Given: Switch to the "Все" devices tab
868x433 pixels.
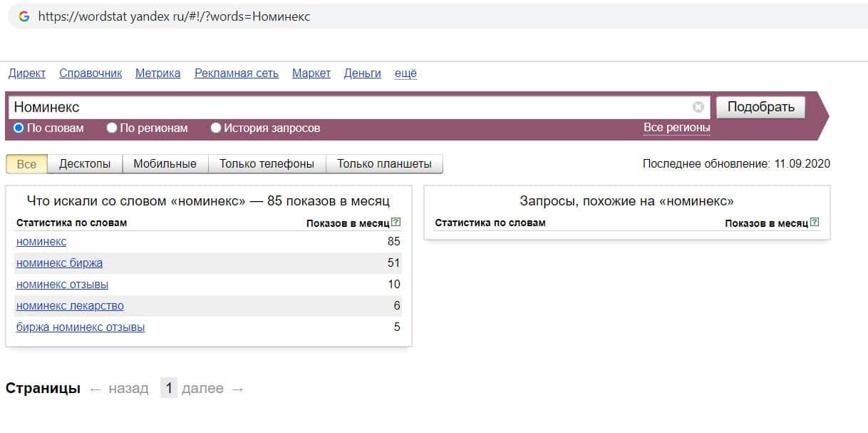Looking at the screenshot, I should point(26,164).
